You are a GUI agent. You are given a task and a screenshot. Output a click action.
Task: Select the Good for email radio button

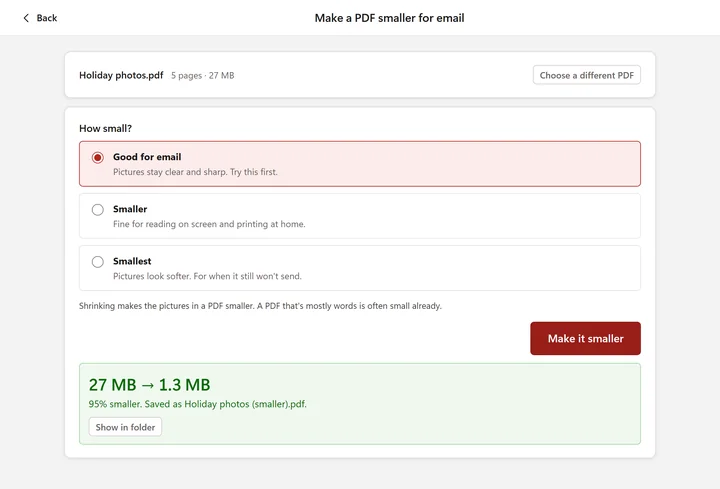[x=97, y=157]
